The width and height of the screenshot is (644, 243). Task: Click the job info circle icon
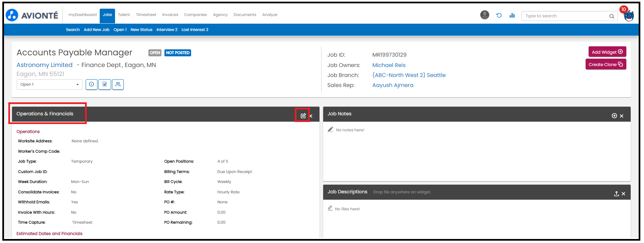[x=91, y=84]
